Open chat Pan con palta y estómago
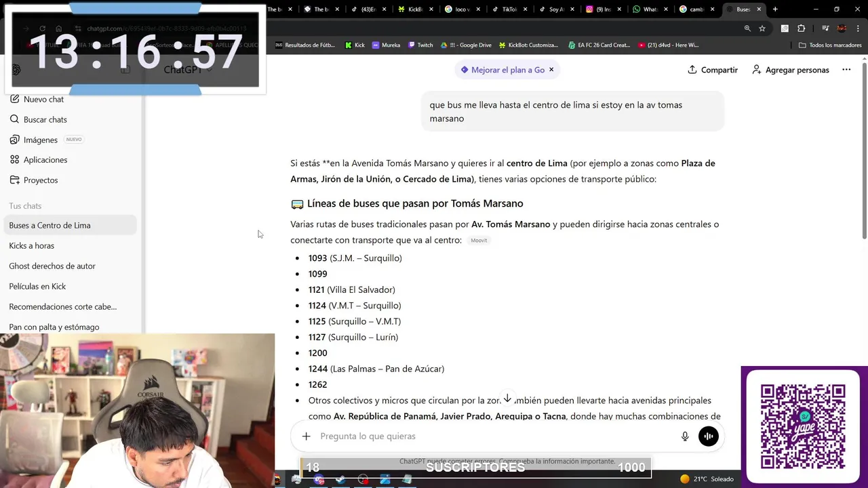Viewport: 868px width, 488px height. pyautogui.click(x=71, y=327)
